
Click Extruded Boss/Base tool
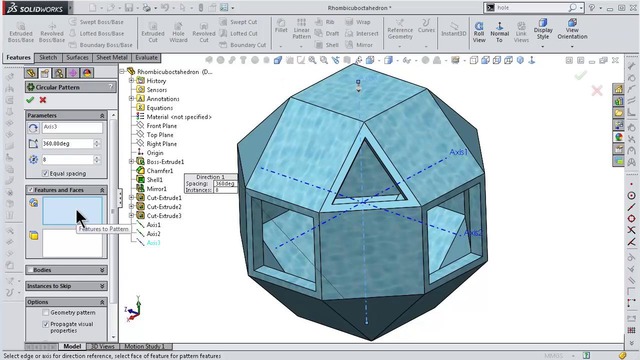(20, 33)
